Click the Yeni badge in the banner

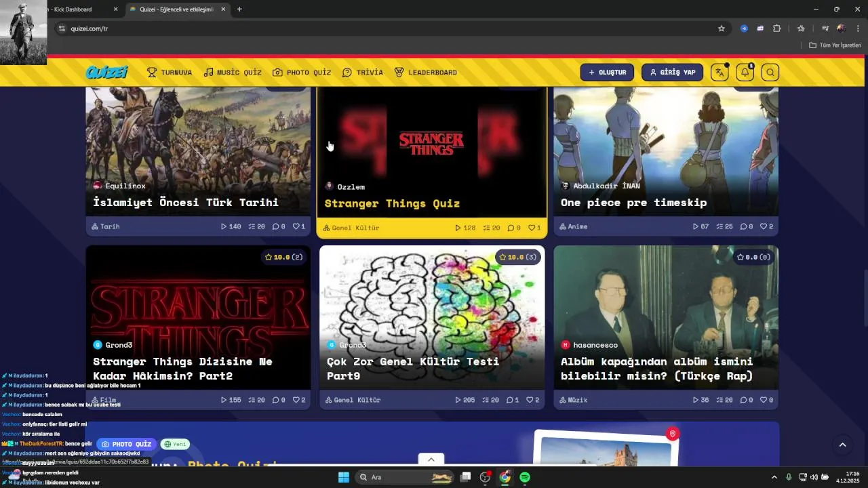click(175, 445)
